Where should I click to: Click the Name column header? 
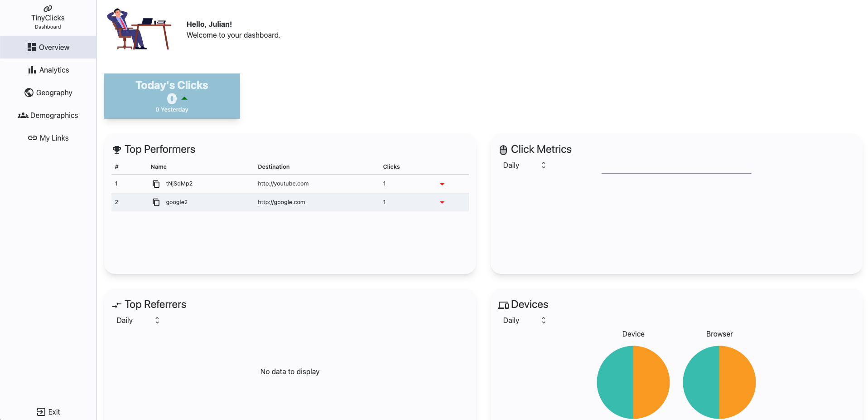click(159, 166)
